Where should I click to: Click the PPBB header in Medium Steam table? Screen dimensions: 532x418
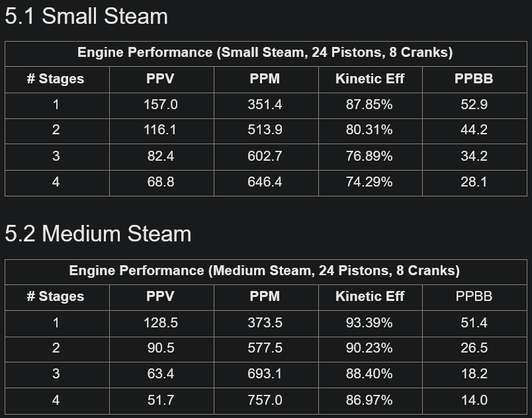coord(474,296)
